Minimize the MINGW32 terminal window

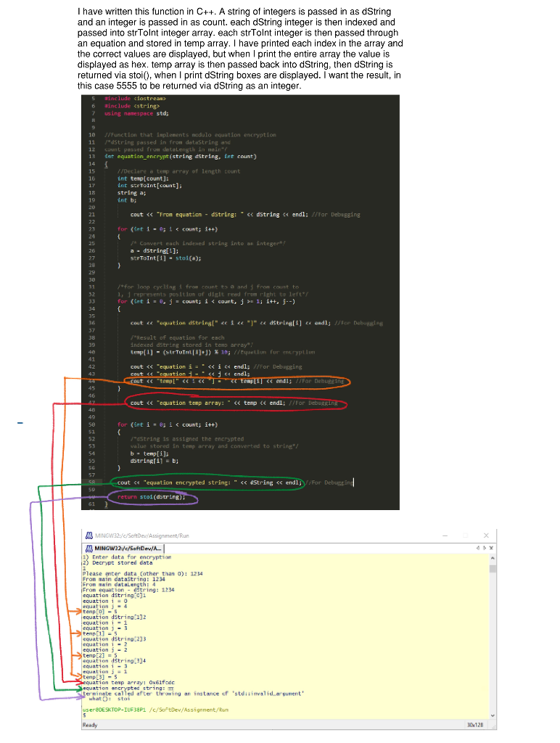[445, 535]
